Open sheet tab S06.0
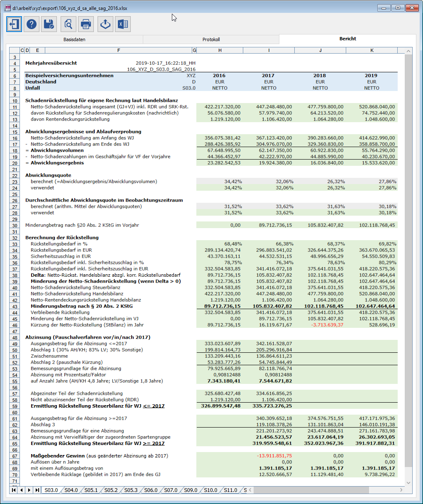The width and height of the screenshot is (423, 504). [x=151, y=490]
